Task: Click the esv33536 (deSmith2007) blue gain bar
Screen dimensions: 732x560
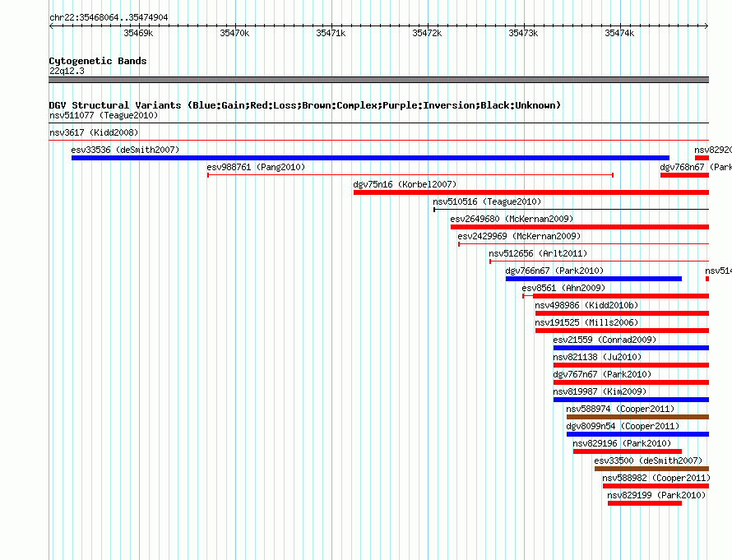Action: click(x=370, y=158)
